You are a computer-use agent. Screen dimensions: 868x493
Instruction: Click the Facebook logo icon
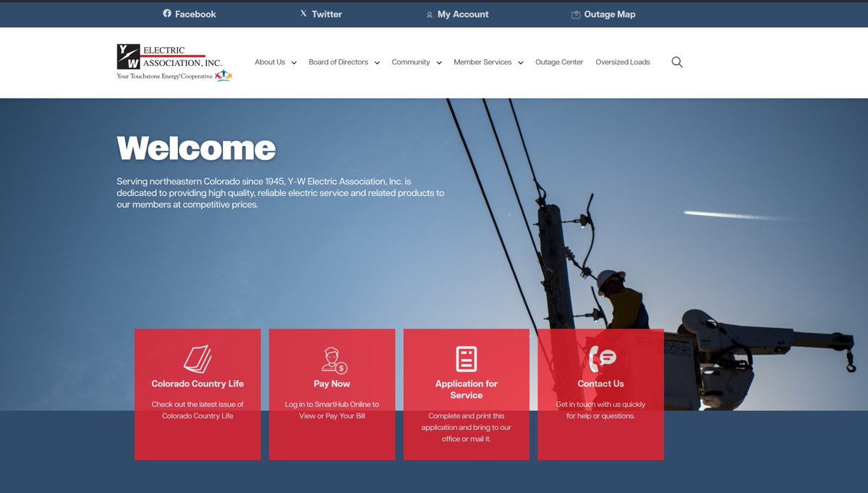coord(167,14)
